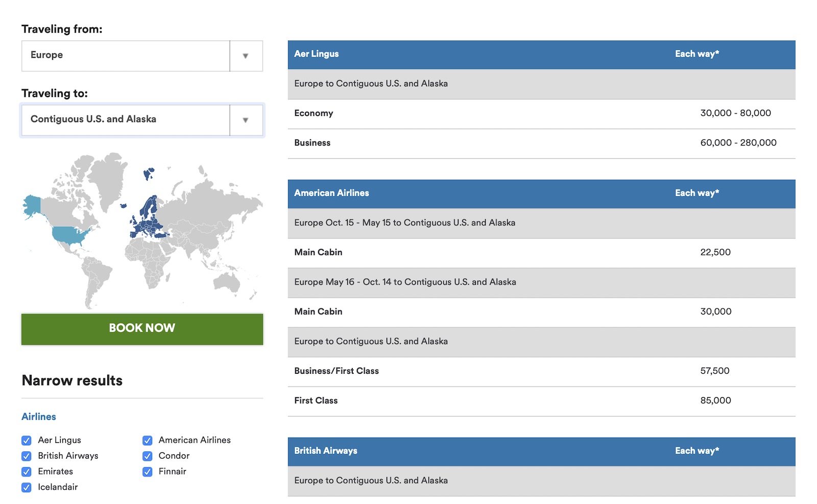Click the Narrow results heading
This screenshot has width=817, height=504.
[72, 381]
